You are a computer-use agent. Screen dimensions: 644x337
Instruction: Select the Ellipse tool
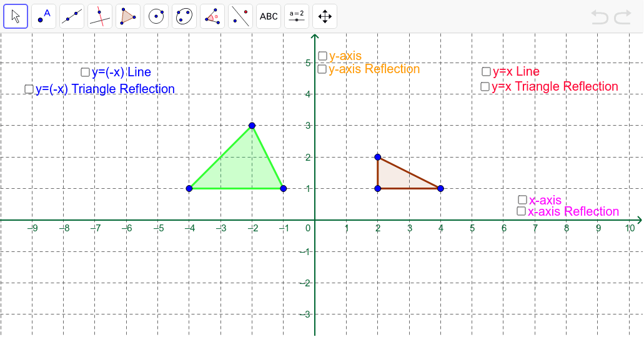184,16
